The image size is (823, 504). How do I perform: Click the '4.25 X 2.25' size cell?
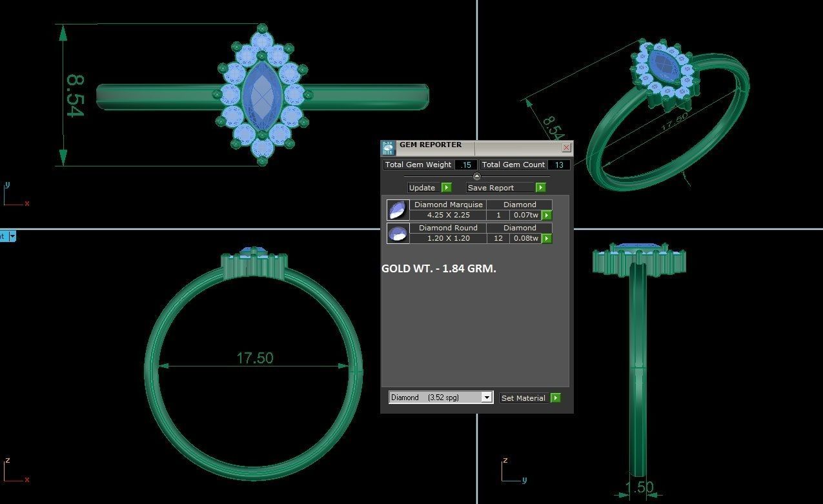(449, 216)
